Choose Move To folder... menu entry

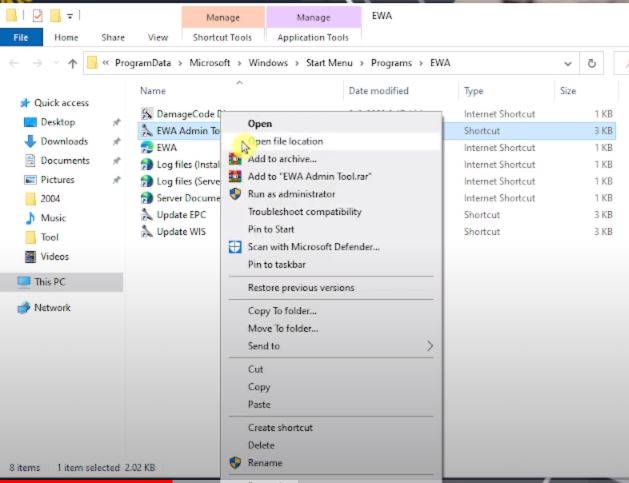[331, 329]
